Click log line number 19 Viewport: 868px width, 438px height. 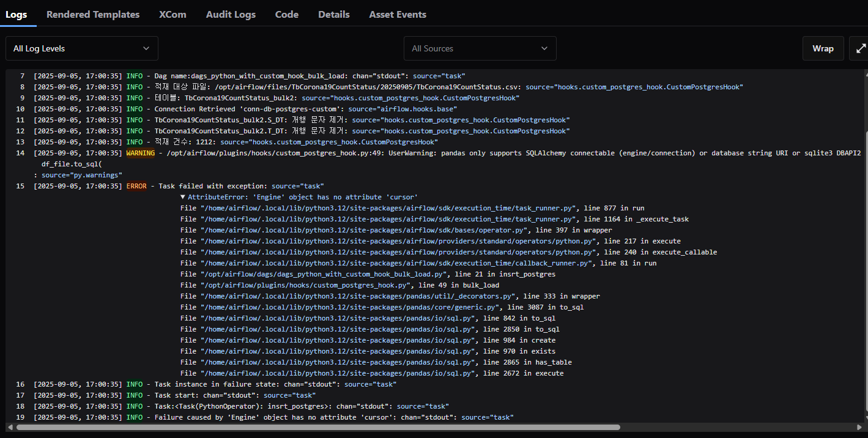click(20, 417)
